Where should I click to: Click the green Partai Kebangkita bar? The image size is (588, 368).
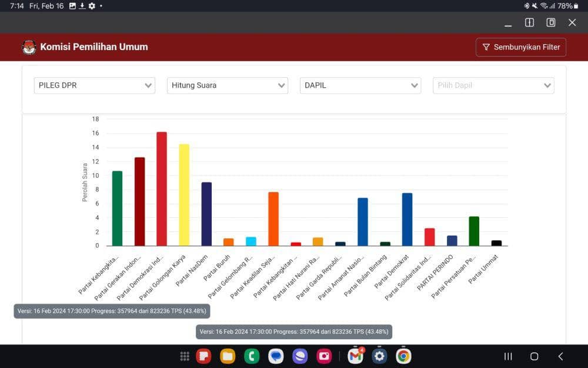pos(118,208)
